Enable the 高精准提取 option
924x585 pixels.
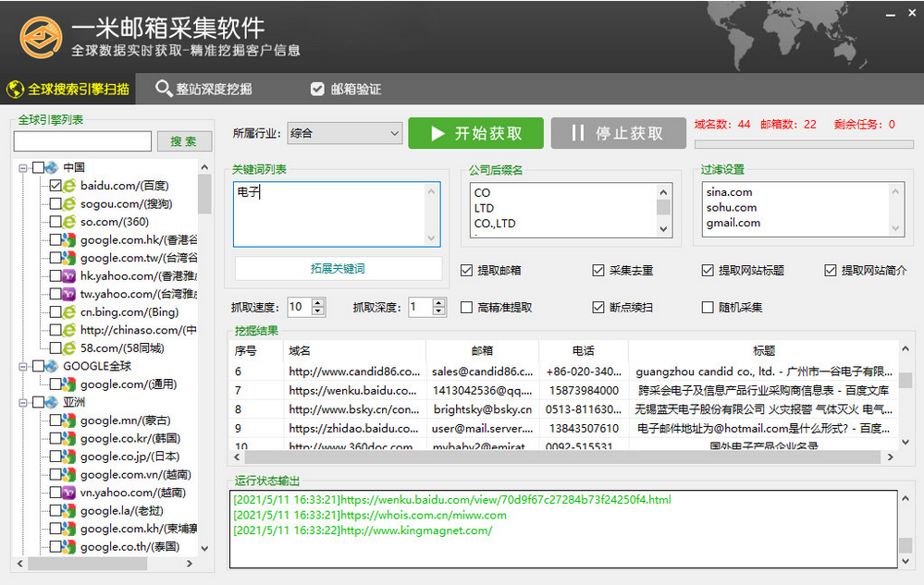467,308
